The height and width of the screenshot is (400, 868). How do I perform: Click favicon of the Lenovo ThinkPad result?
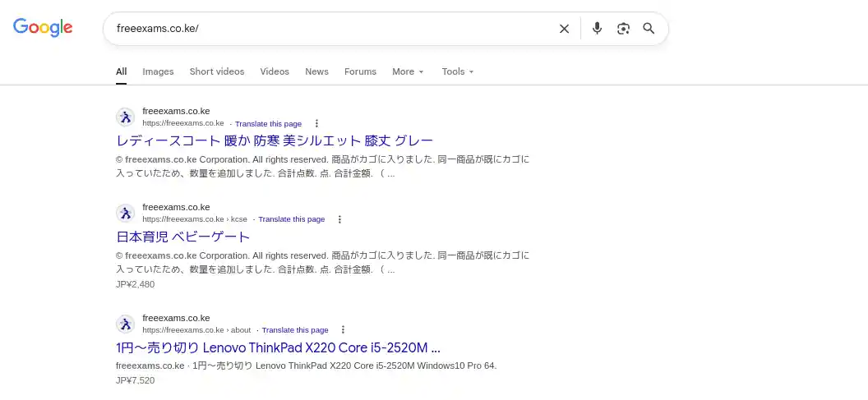click(x=125, y=324)
